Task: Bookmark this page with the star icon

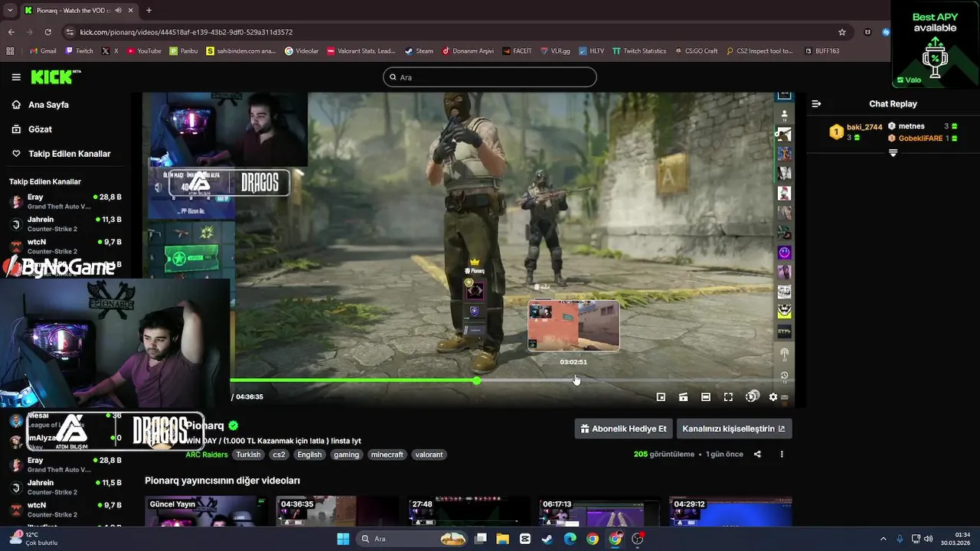Action: pyautogui.click(x=842, y=32)
